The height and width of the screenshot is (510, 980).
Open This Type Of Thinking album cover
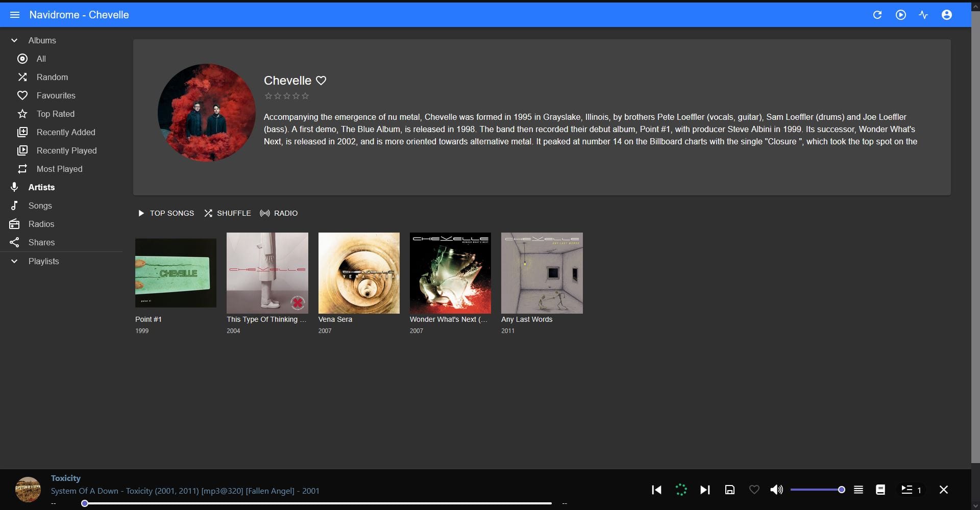[267, 273]
